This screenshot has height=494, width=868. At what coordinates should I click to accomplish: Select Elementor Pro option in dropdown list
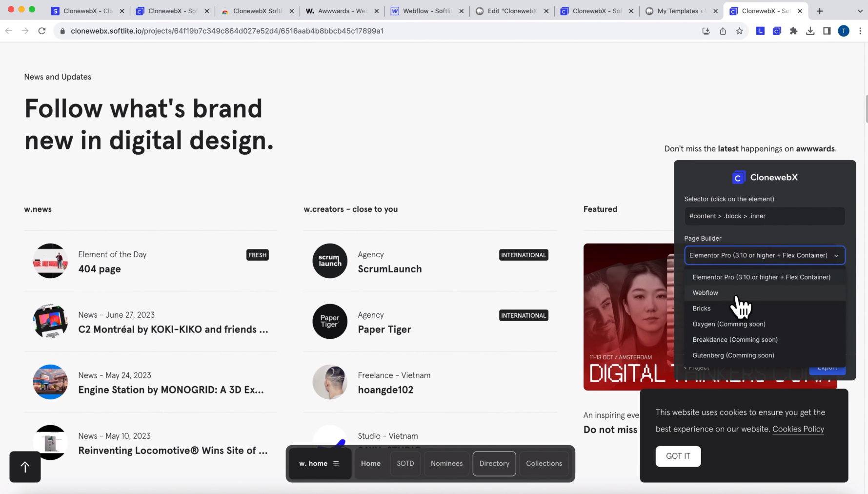pyautogui.click(x=765, y=277)
